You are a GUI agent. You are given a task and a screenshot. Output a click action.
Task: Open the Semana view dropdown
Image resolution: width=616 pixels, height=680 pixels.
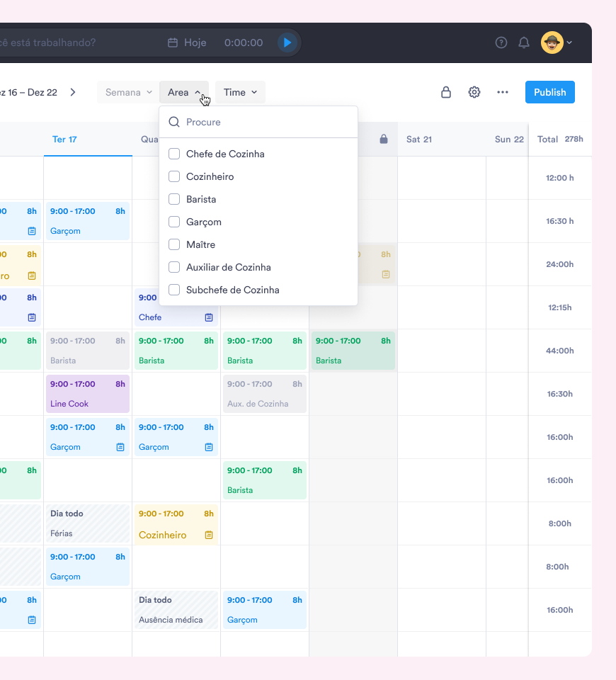(x=128, y=92)
